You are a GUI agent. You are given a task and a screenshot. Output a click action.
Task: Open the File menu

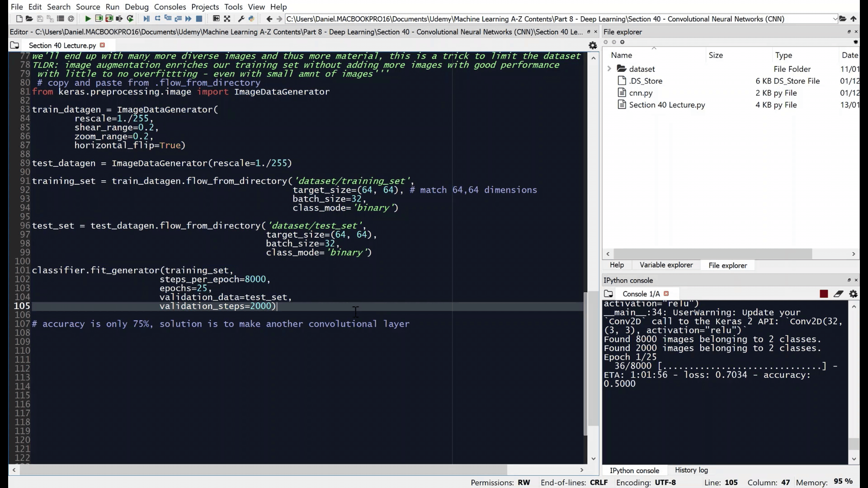[17, 7]
